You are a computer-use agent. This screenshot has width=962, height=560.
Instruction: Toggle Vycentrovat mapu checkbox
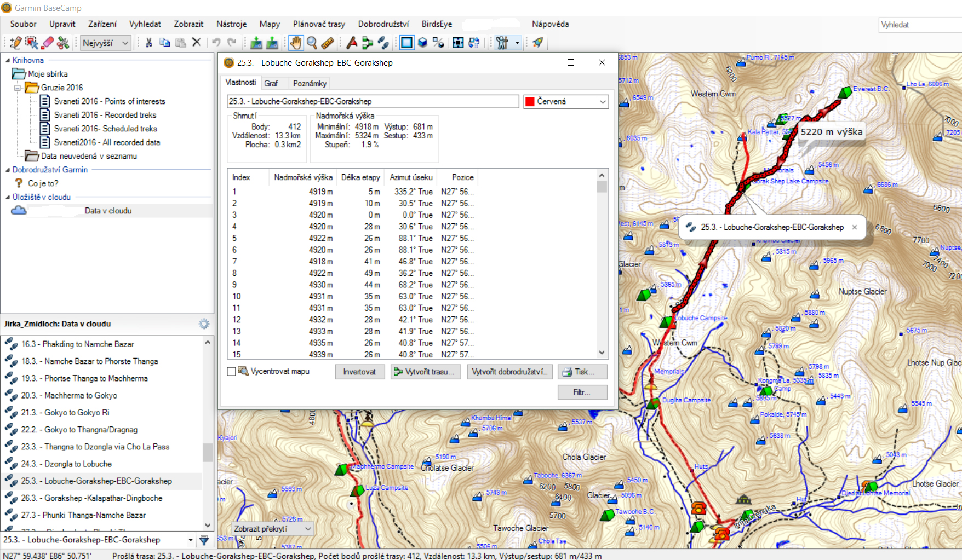click(231, 372)
